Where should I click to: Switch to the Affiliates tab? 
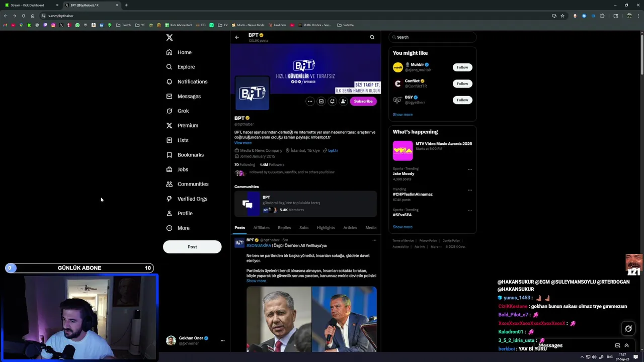pos(261,228)
